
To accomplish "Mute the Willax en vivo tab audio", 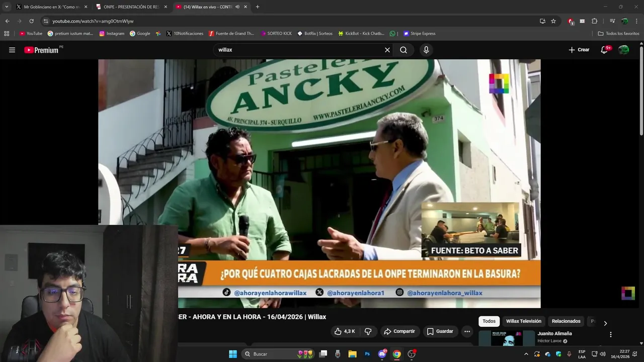I will coord(237,7).
